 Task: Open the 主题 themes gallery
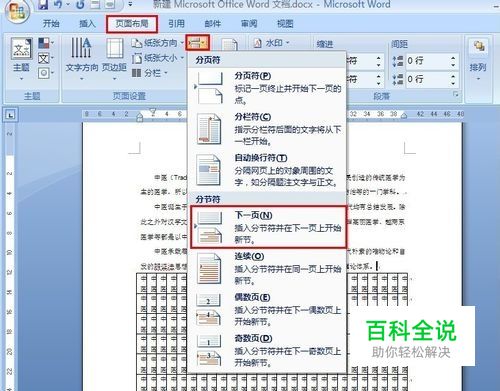21,60
